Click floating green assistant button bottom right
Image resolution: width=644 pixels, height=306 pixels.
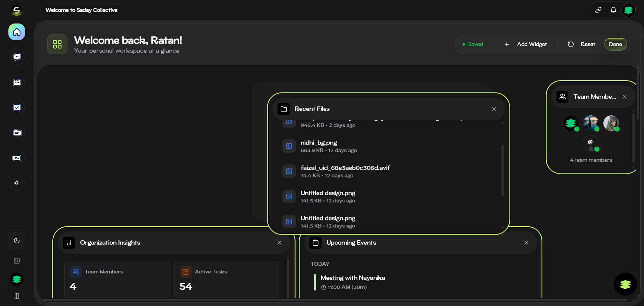pos(626,284)
